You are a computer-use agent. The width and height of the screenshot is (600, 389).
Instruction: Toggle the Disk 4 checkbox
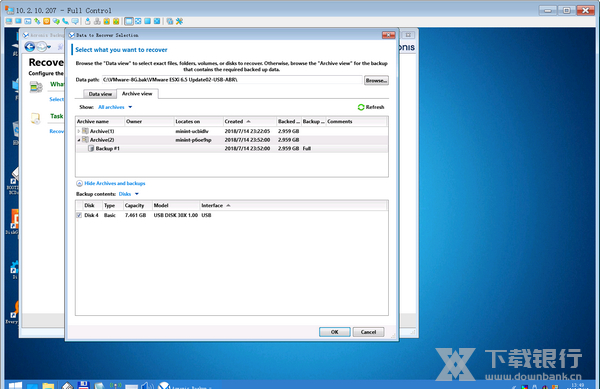point(79,215)
